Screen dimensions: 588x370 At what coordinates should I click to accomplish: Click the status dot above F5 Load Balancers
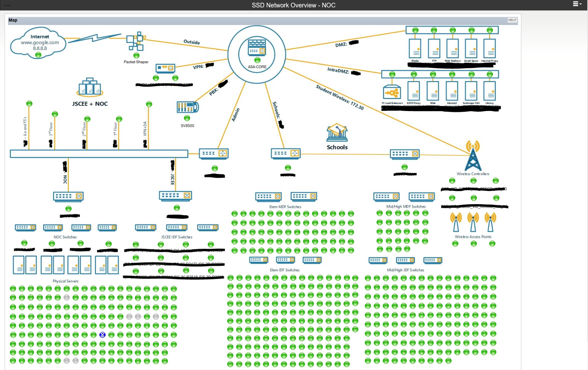[x=392, y=74]
